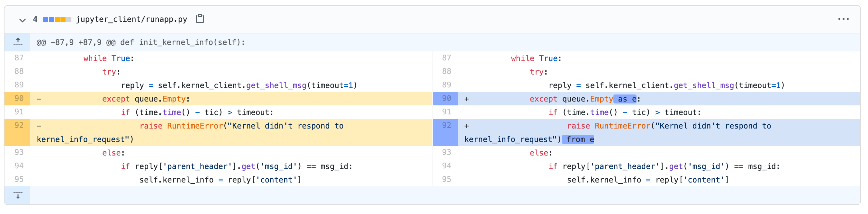The image size is (868, 214).
Task: Select added line number 92 on right
Action: 445,132
